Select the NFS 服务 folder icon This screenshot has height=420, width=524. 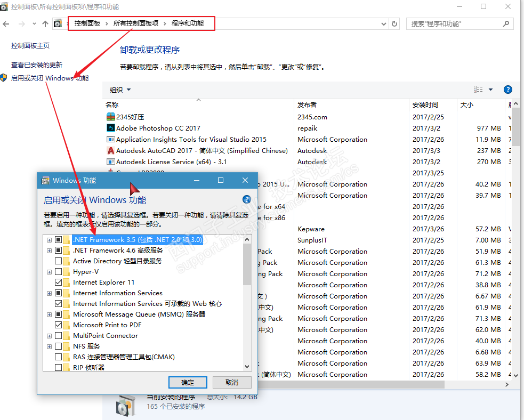tap(67, 346)
